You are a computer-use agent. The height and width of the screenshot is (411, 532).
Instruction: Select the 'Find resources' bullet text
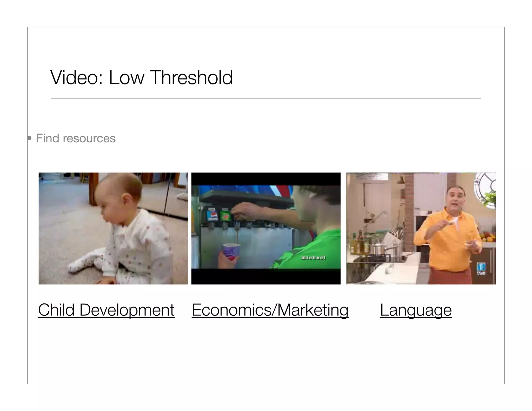76,138
